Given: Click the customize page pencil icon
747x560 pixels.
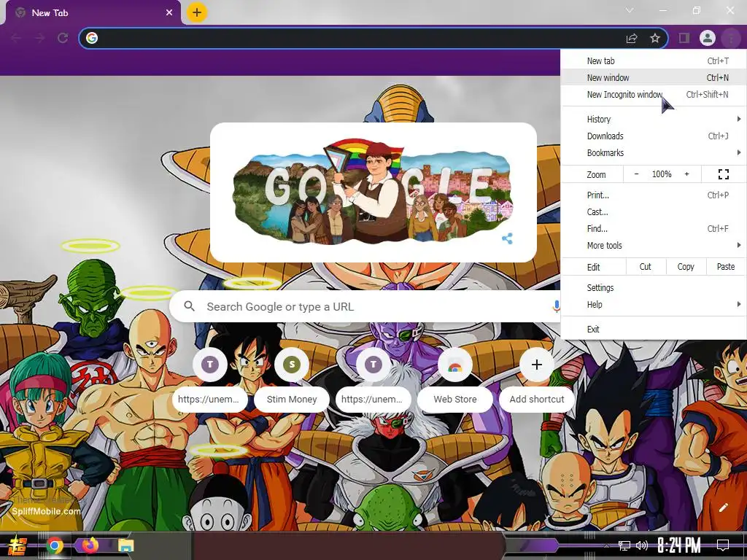Looking at the screenshot, I should [x=723, y=507].
